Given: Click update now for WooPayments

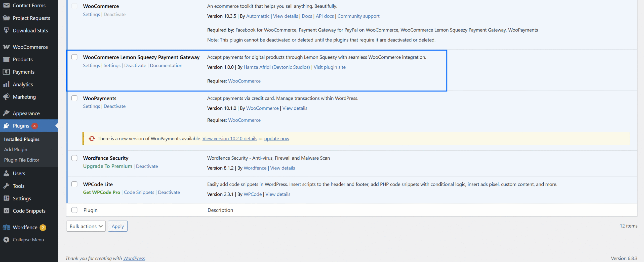Looking at the screenshot, I should point(276,139).
